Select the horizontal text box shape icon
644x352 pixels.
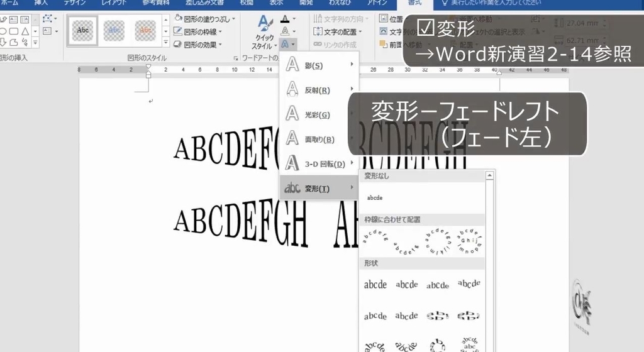tap(14, 19)
